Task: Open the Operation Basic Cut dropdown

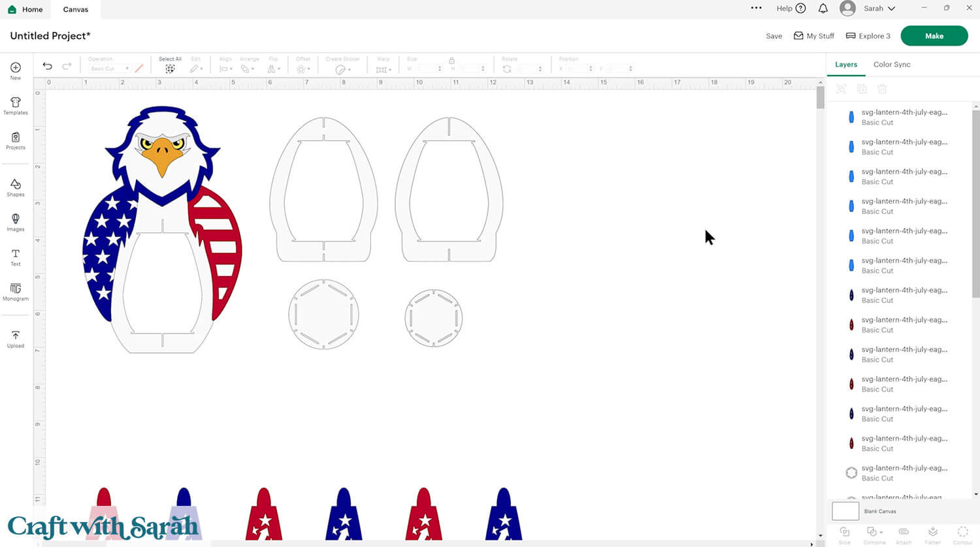Action: [x=109, y=69]
